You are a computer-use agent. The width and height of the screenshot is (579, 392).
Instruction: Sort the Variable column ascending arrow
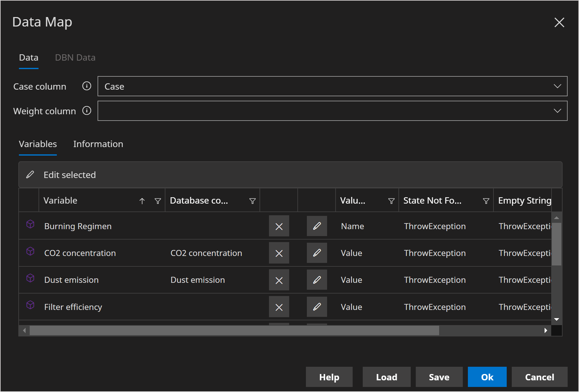[x=142, y=201]
